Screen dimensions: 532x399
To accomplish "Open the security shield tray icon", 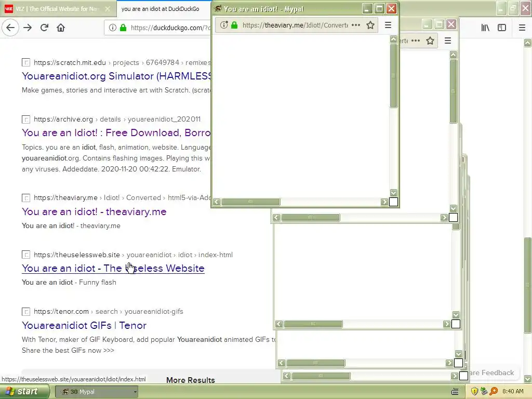I will [475, 391].
